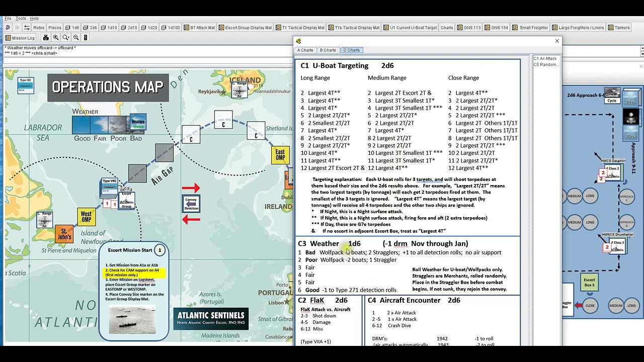Image resolution: width=644 pixels, height=362 pixels.
Task: Click the connect to server arrows icon
Action: (x=27, y=28)
